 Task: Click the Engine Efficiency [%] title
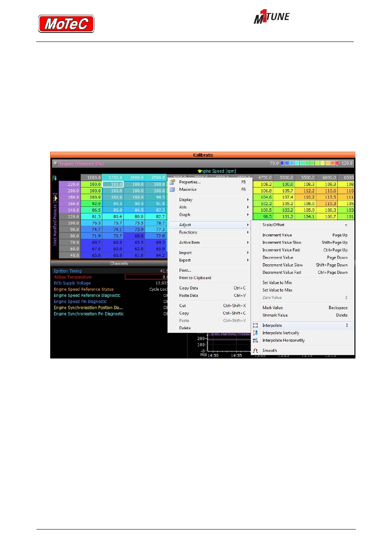pyautogui.click(x=81, y=164)
